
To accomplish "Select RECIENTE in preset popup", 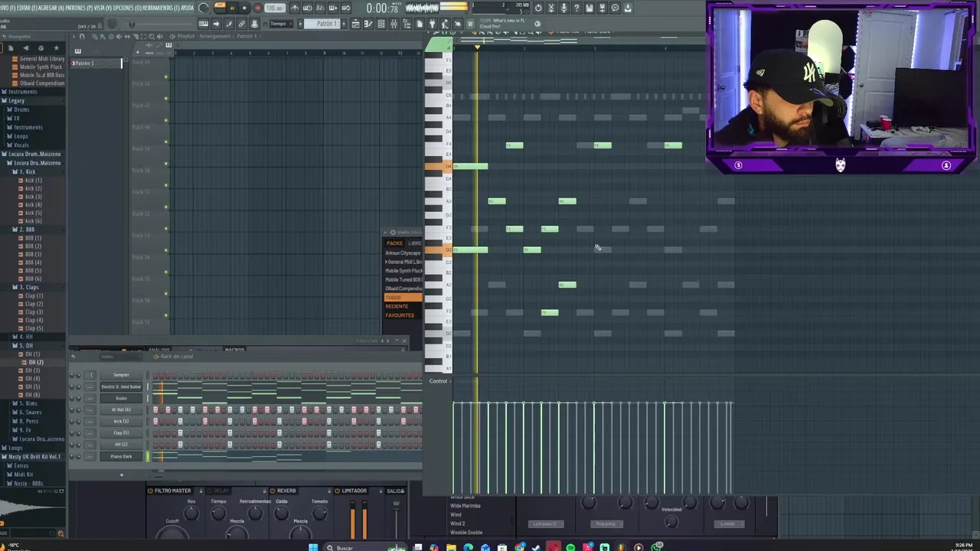I will point(397,306).
